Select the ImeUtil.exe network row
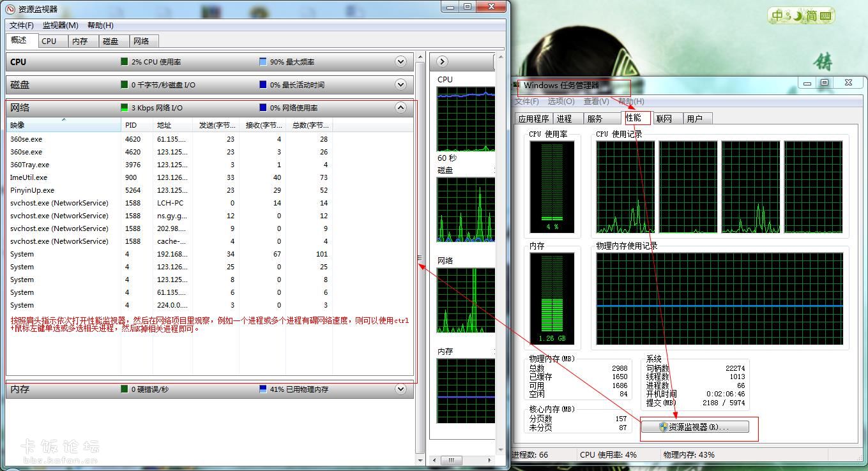The image size is (868, 471). point(169,177)
